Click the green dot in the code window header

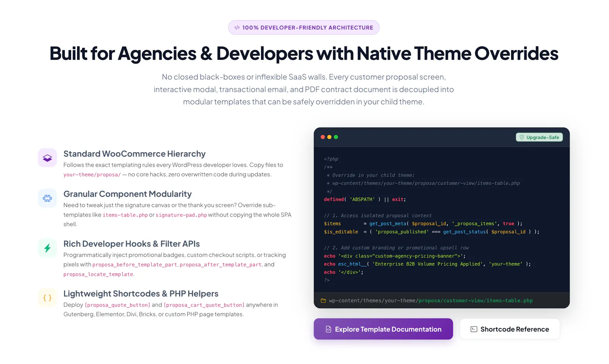[x=336, y=137]
